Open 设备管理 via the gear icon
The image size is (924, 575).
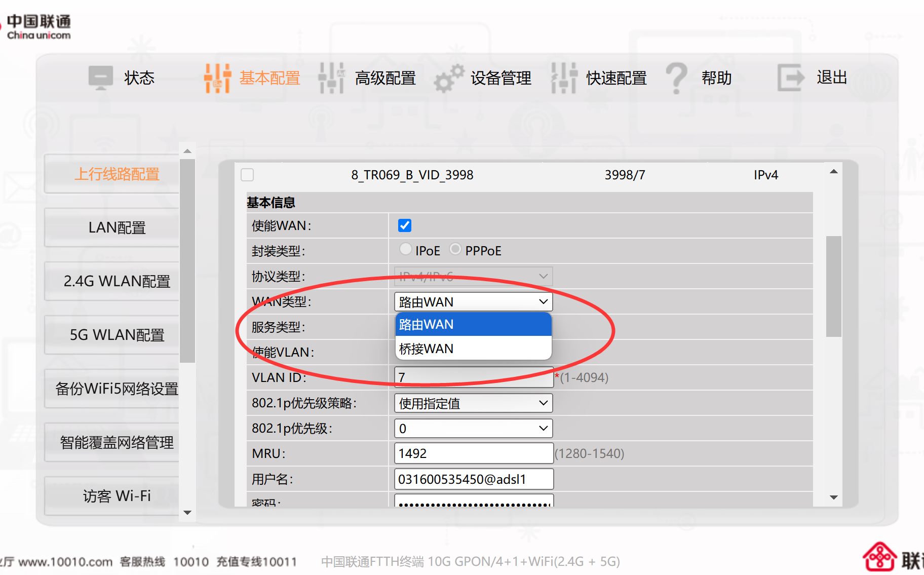click(448, 79)
